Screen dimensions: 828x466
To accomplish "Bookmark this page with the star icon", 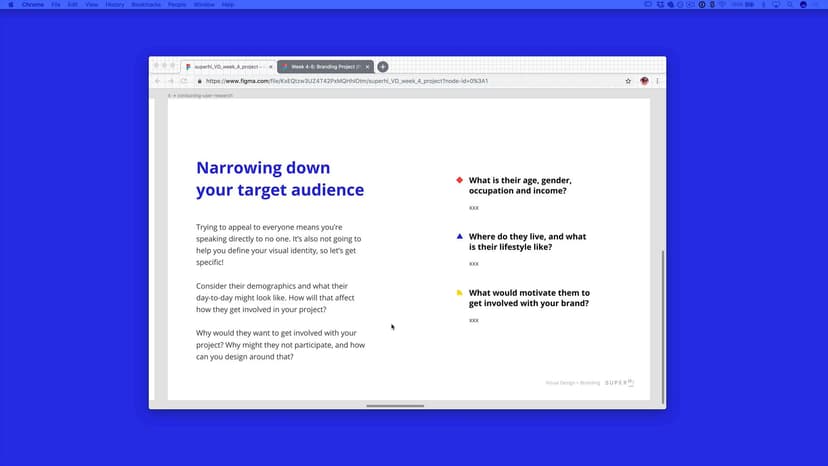I will point(628,81).
